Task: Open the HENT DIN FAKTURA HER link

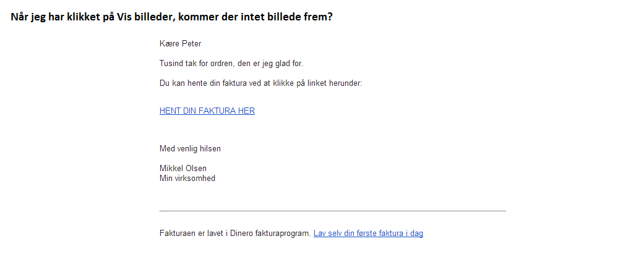Action: click(x=207, y=111)
